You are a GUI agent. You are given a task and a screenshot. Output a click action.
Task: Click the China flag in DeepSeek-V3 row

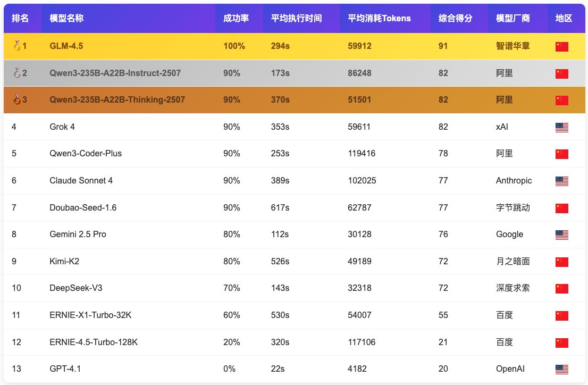(x=562, y=289)
